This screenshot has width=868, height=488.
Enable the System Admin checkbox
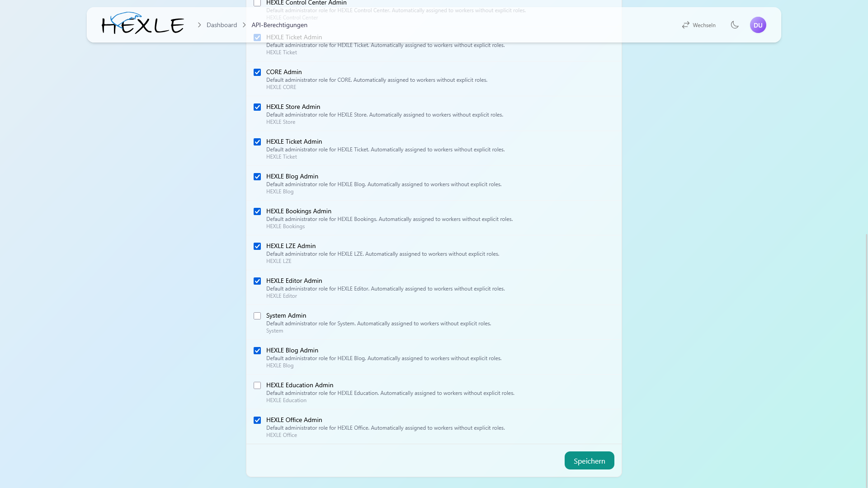coord(257,316)
